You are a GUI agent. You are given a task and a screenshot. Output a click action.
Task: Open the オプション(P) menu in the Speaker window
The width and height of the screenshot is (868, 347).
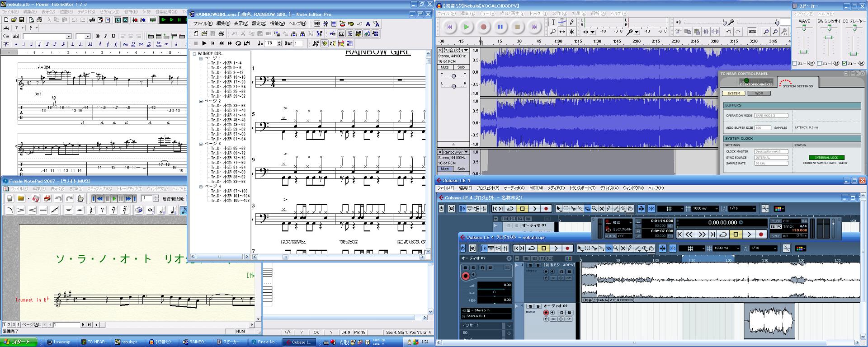click(x=803, y=14)
